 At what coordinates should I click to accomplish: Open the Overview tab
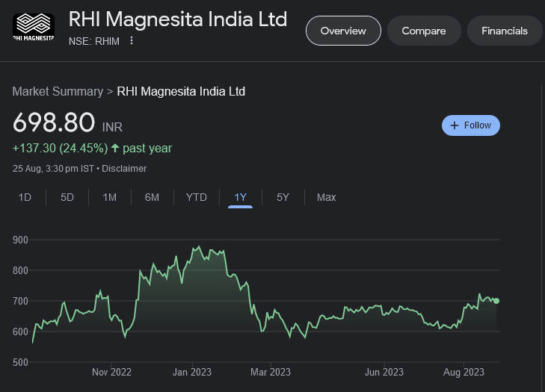343,31
